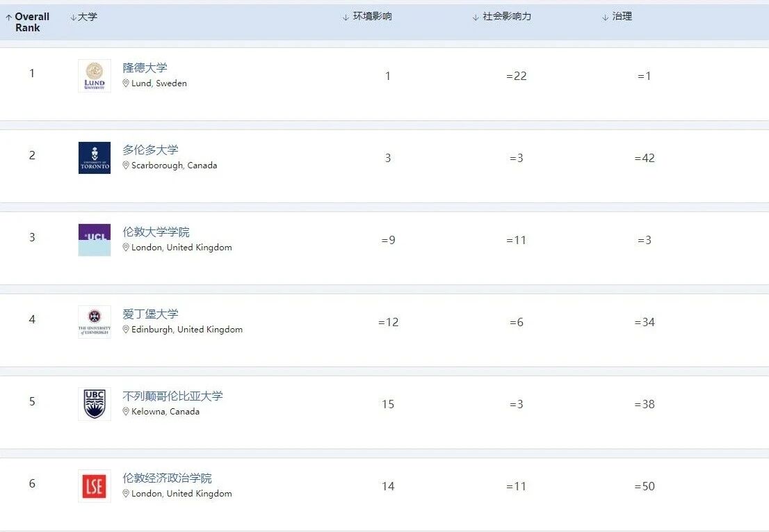Open the 多伦多大学 university link

150,150
